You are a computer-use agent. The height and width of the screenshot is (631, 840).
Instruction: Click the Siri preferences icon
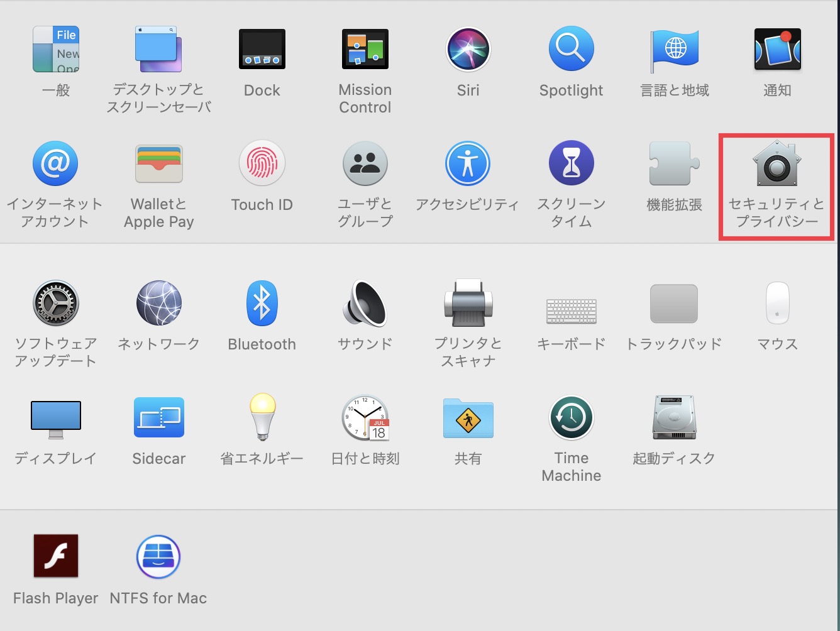[x=468, y=49]
